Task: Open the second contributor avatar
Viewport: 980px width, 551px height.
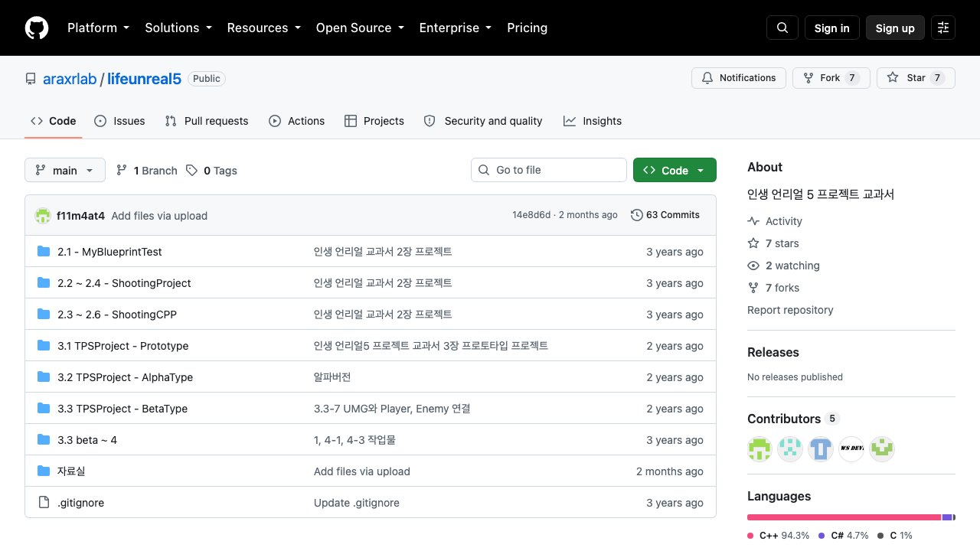Action: 790,449
